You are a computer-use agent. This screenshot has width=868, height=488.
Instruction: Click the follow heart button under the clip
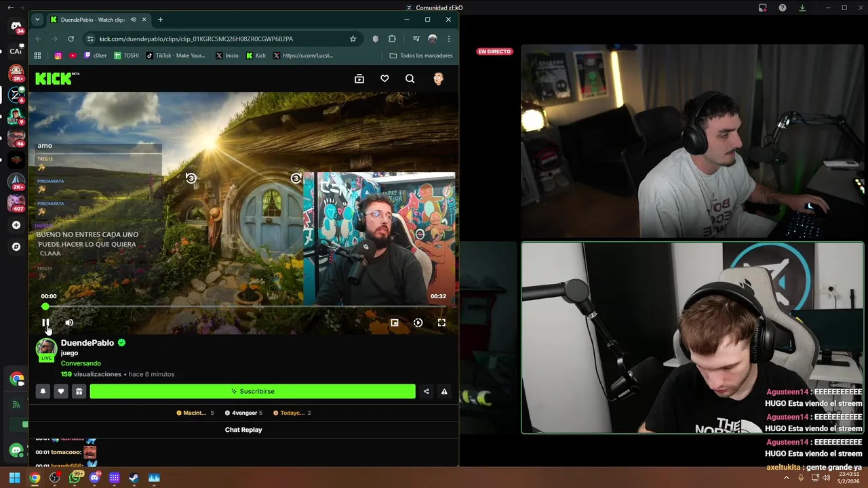click(61, 391)
